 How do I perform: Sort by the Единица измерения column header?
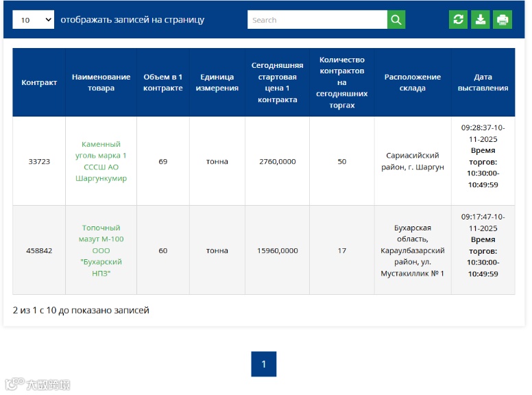tap(217, 82)
